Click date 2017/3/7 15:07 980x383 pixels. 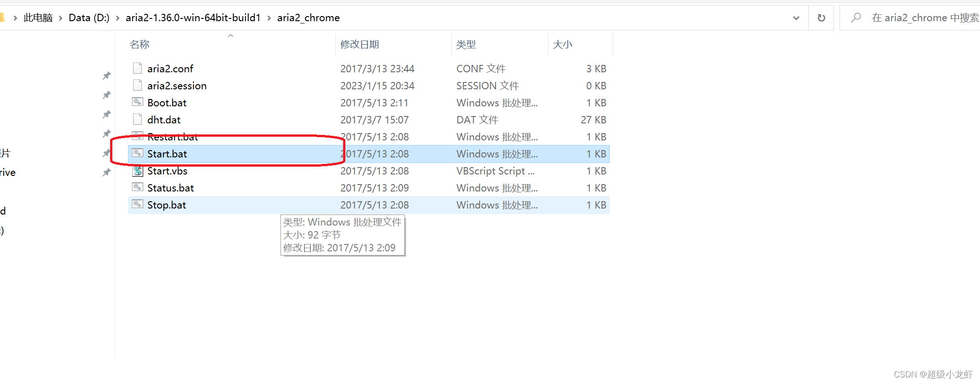374,120
